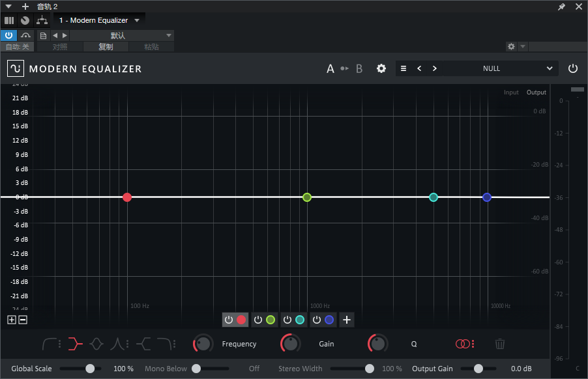Expand the NULL preset dropdown
The width and height of the screenshot is (588, 379).
(550, 68)
